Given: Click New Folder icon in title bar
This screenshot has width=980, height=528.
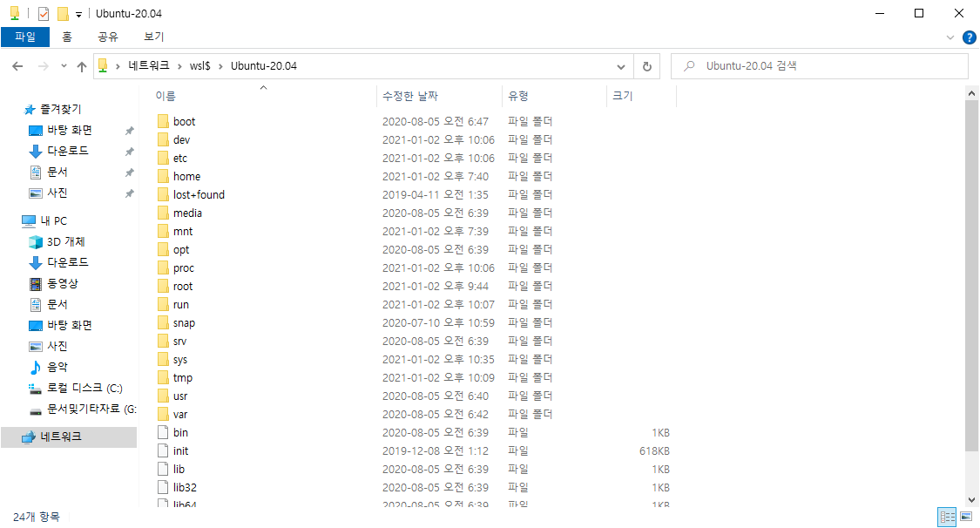Looking at the screenshot, I should tap(63, 13).
